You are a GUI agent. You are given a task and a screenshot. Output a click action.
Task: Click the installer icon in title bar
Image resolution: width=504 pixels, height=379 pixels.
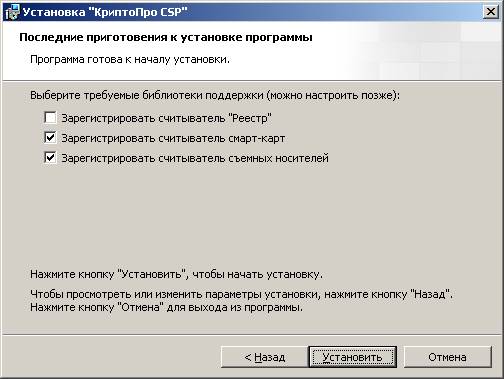12,12
